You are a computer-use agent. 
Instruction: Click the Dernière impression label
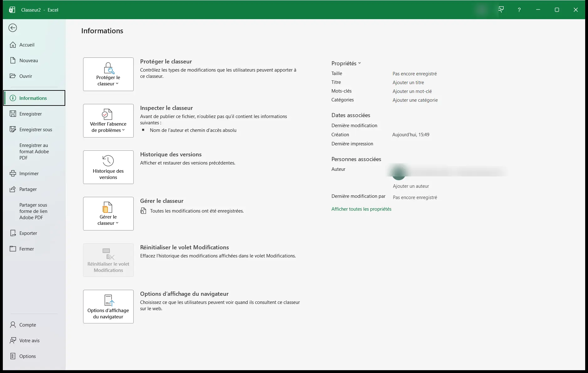(x=352, y=143)
